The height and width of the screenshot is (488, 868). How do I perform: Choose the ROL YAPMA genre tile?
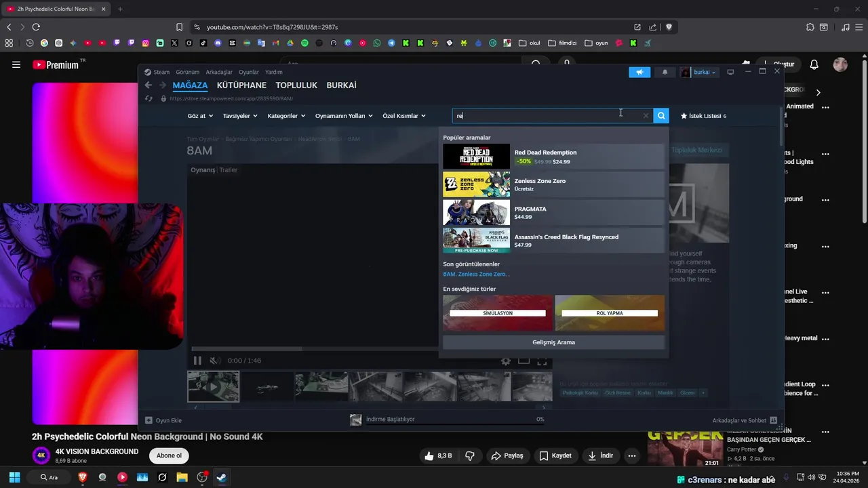pyautogui.click(x=610, y=312)
